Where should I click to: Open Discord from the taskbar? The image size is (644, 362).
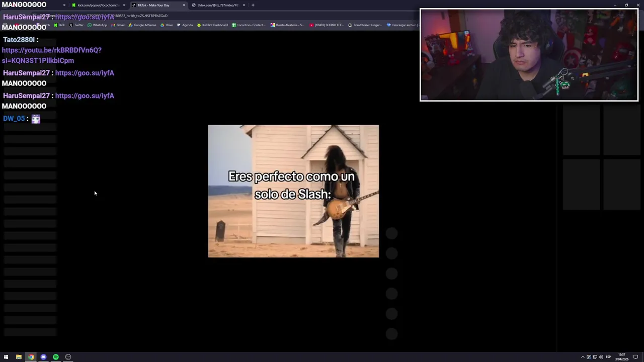pos(43,357)
